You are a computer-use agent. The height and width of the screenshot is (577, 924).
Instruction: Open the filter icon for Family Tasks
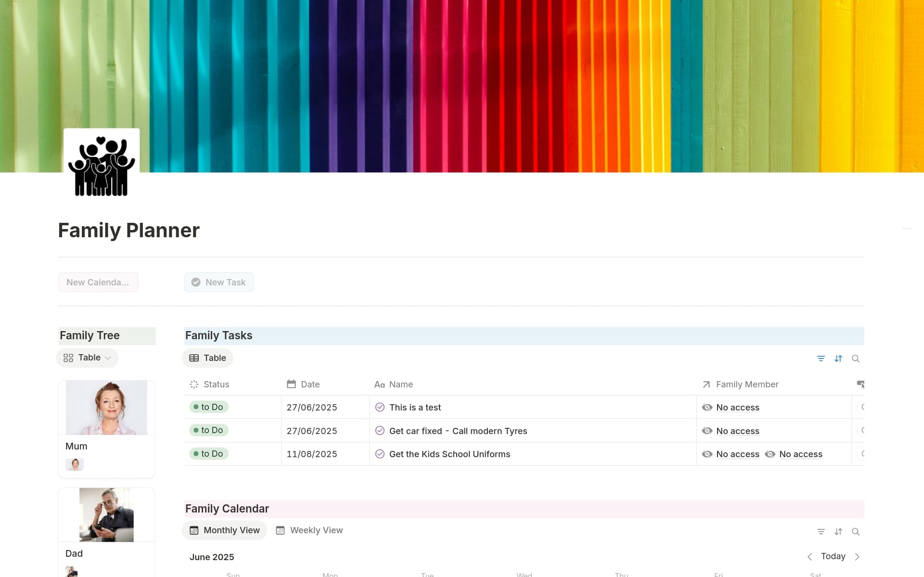tap(821, 359)
